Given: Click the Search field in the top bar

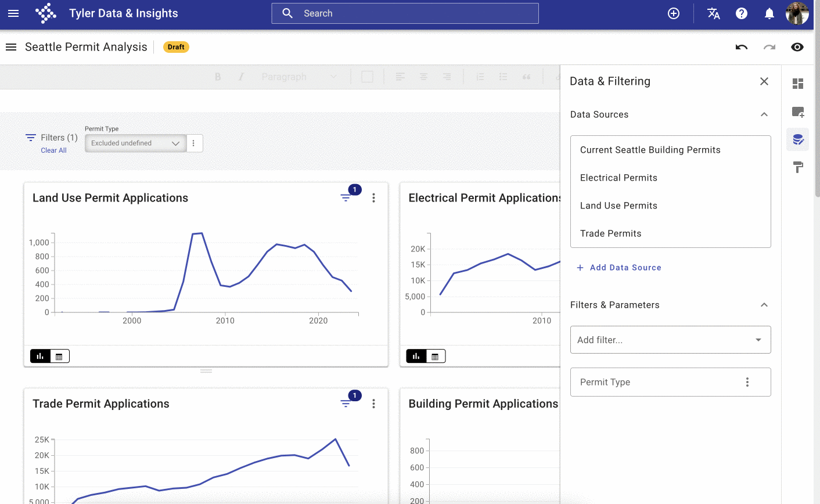Looking at the screenshot, I should tap(405, 13).
